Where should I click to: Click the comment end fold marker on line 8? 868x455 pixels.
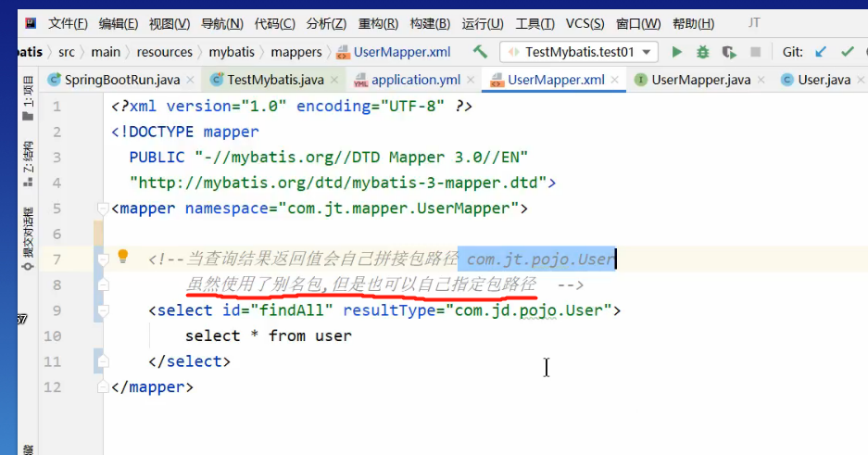[103, 285]
